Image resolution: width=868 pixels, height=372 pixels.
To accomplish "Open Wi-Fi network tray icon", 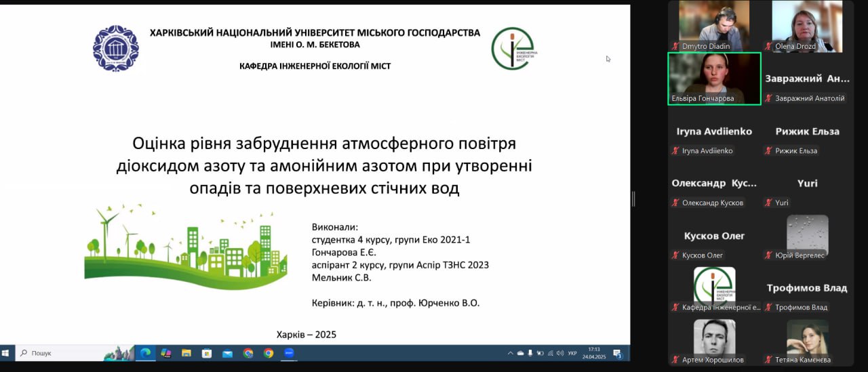I will [x=550, y=353].
